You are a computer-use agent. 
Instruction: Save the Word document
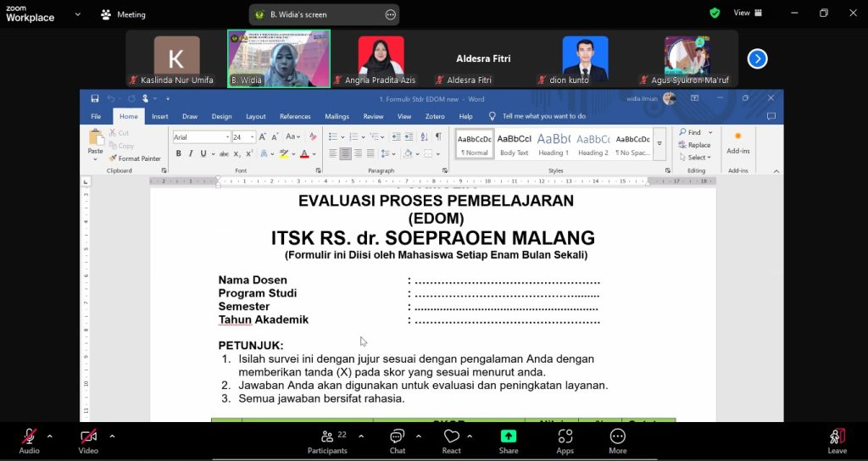95,98
